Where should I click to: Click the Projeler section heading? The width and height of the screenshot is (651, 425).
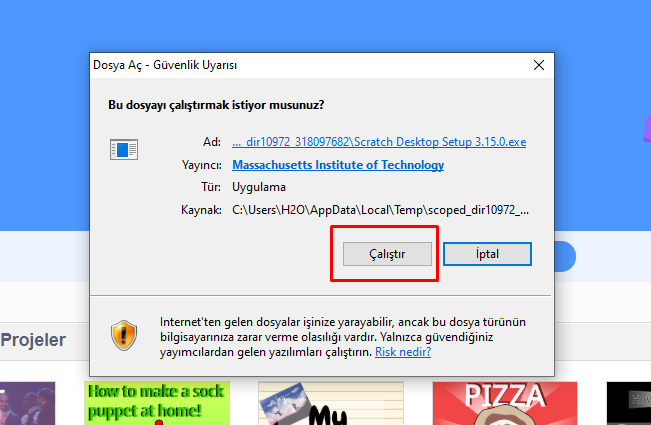(33, 340)
